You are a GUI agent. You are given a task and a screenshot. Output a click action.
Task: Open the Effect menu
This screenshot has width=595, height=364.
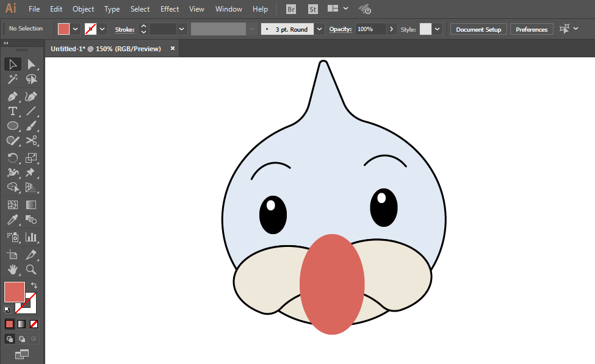pyautogui.click(x=170, y=9)
